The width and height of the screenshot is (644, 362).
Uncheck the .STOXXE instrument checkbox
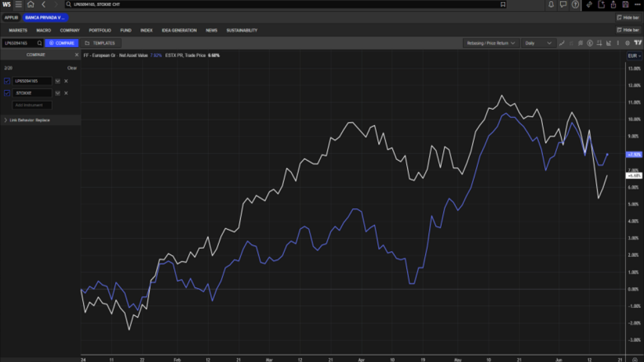pos(7,93)
